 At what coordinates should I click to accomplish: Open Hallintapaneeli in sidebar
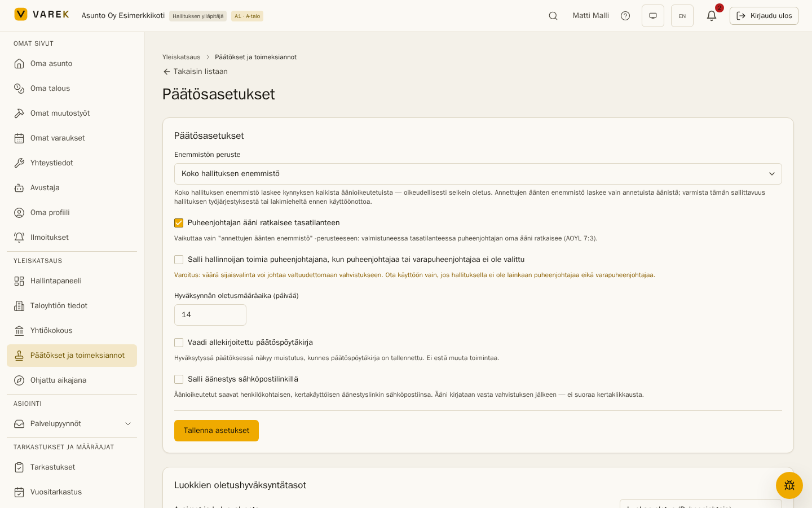coord(72,281)
